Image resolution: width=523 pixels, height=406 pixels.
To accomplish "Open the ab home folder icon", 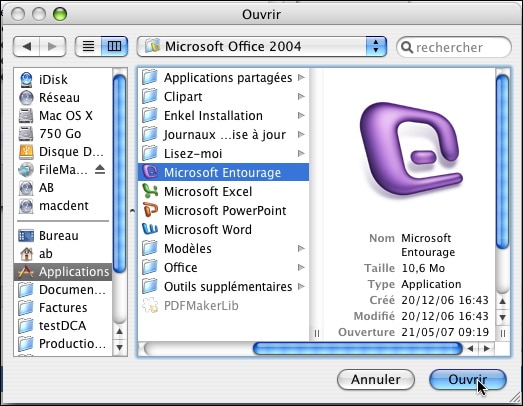I will tap(26, 254).
